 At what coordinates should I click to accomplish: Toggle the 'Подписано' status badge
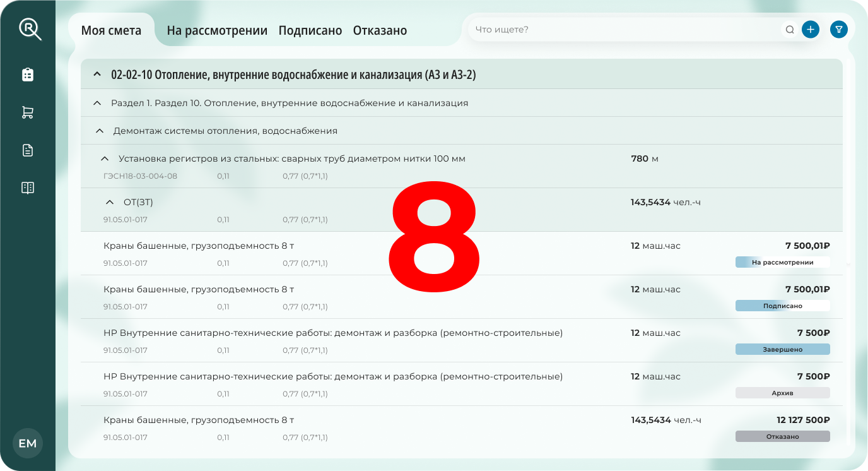782,305
